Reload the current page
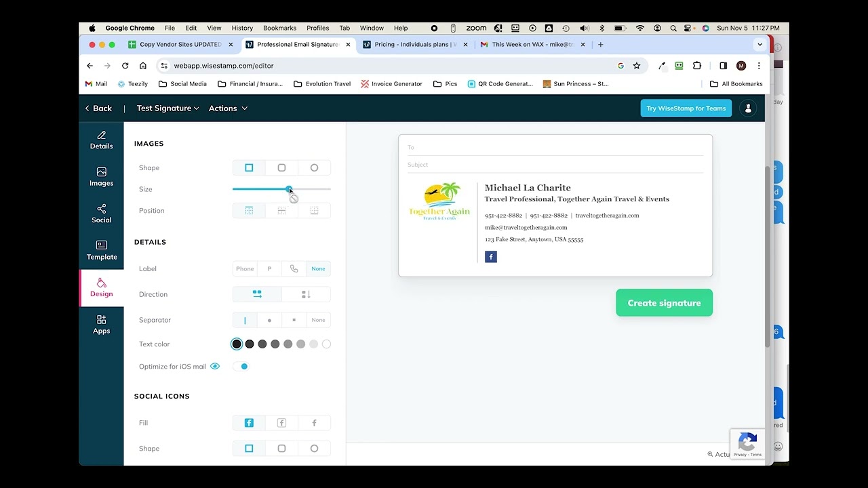The width and height of the screenshot is (868, 488). pyautogui.click(x=125, y=66)
